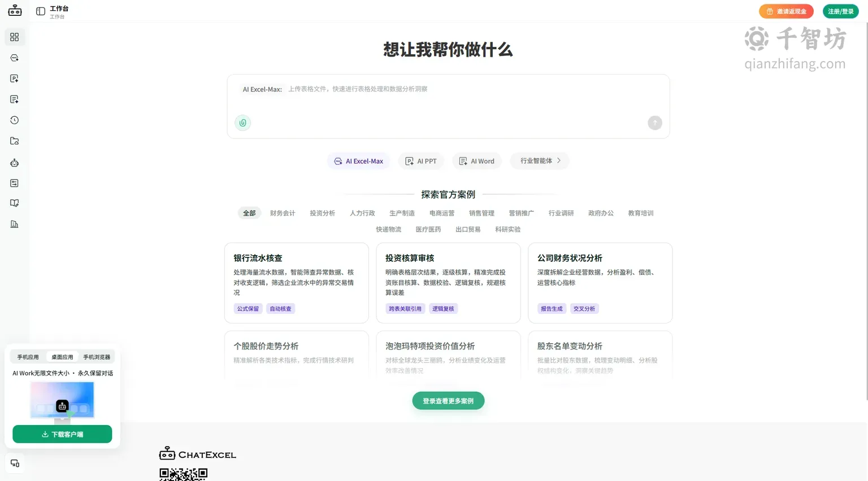Click the 注册/登录 button
Viewport: 868px width, 481px height.
pos(841,11)
